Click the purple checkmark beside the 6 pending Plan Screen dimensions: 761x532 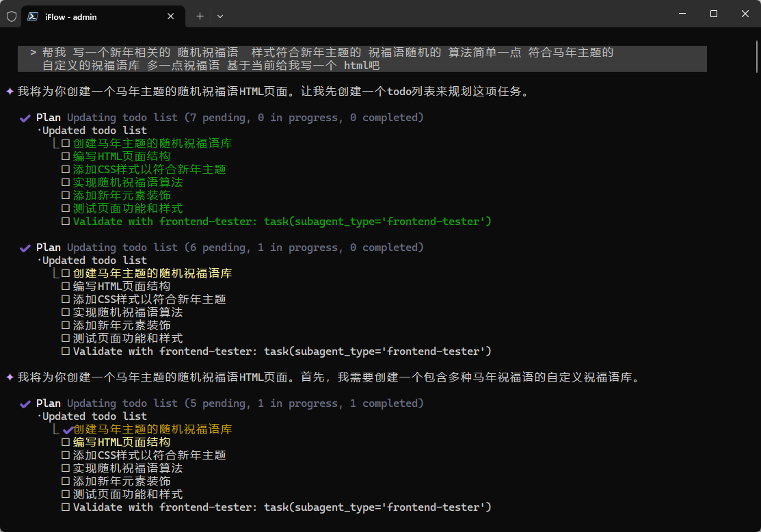pos(26,248)
